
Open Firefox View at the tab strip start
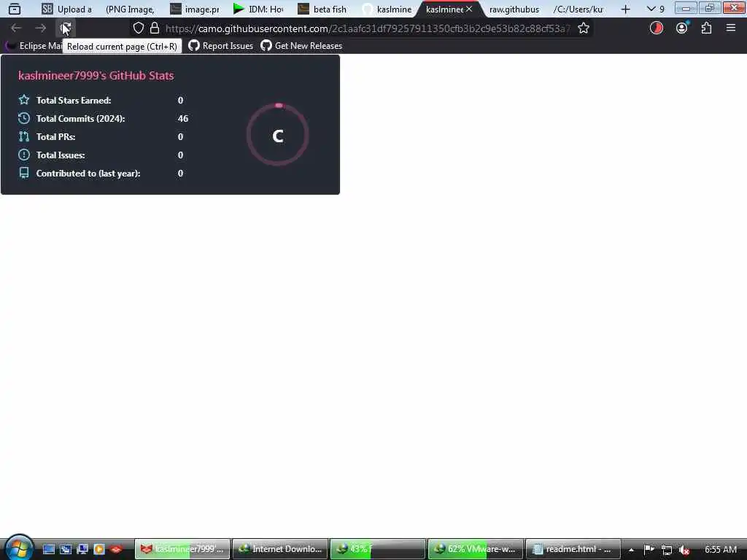15,9
